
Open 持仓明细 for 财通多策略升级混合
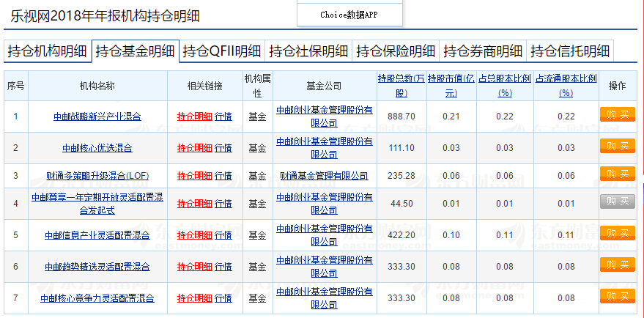(195, 177)
